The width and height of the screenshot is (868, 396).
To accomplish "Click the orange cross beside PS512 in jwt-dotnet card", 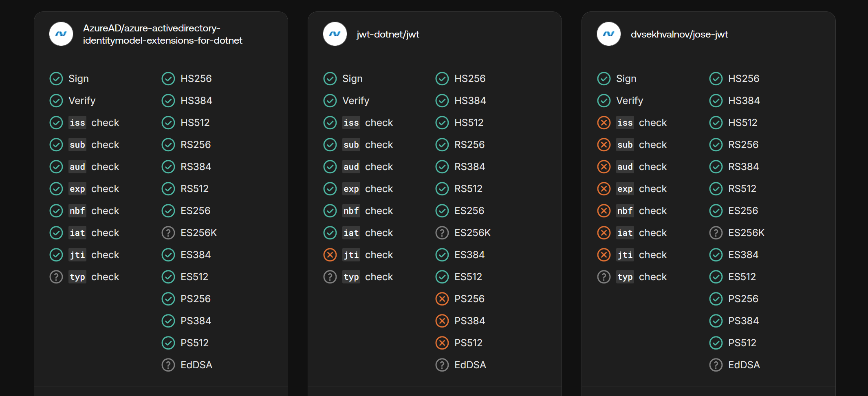I will [x=442, y=343].
